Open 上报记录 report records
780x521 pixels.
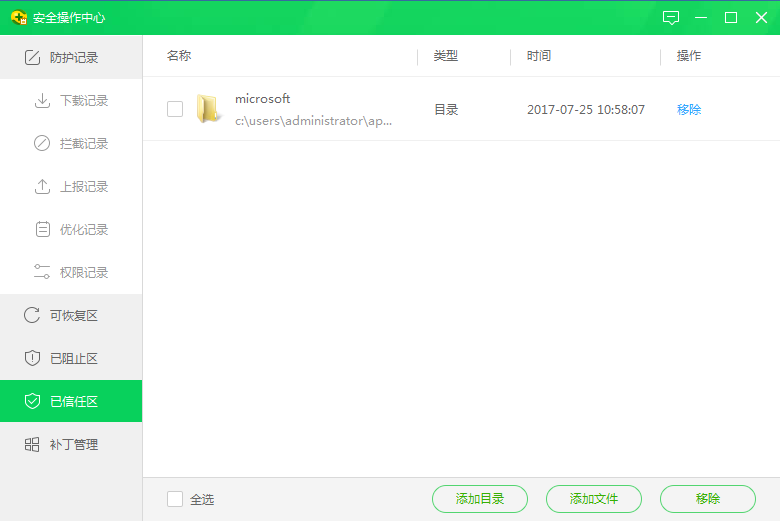click(71, 187)
